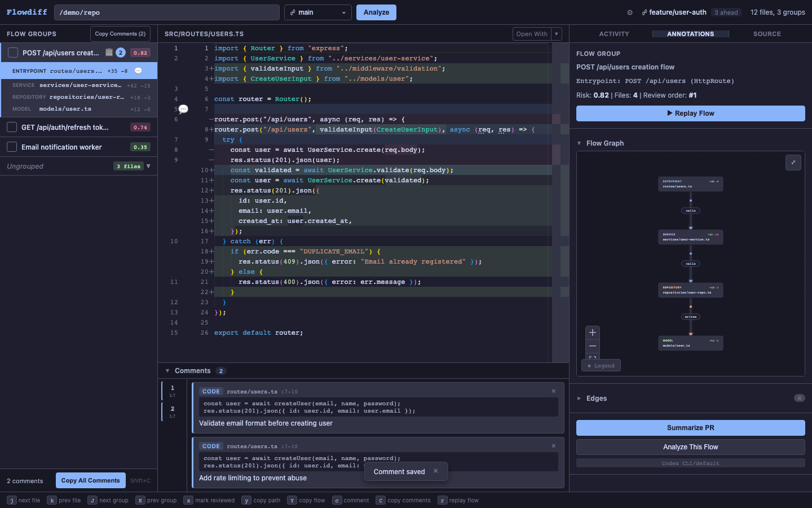This screenshot has height=508, width=812.
Task: Click the 'next file' shortcut hint
Action: tap(24, 501)
